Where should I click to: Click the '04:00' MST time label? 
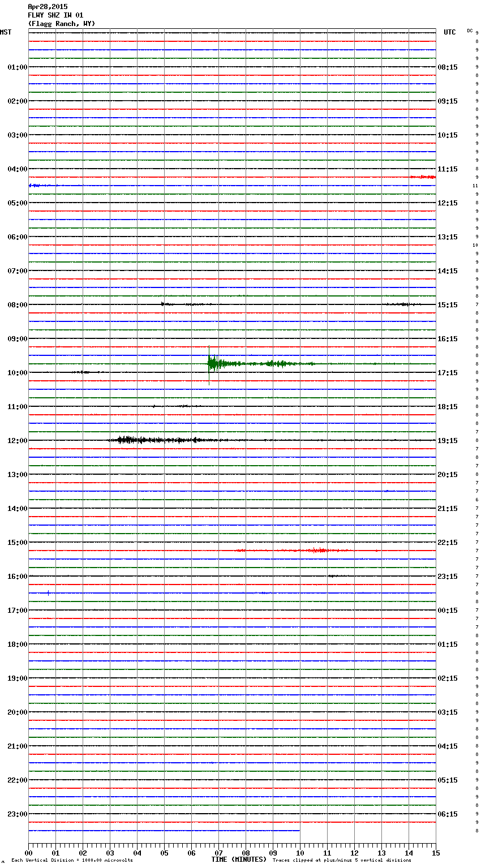18,169
